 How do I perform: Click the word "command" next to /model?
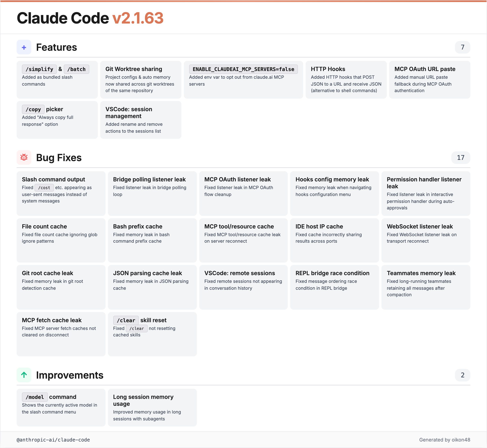click(62, 397)
